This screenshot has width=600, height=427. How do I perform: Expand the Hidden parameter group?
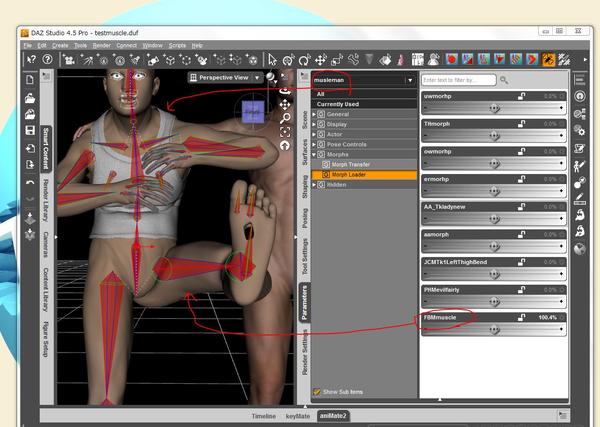(x=314, y=185)
